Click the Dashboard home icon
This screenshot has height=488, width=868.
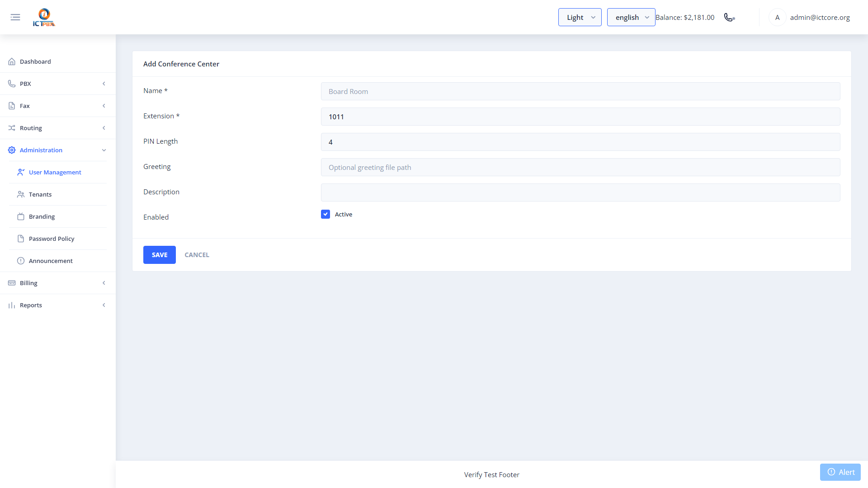pyautogui.click(x=12, y=61)
